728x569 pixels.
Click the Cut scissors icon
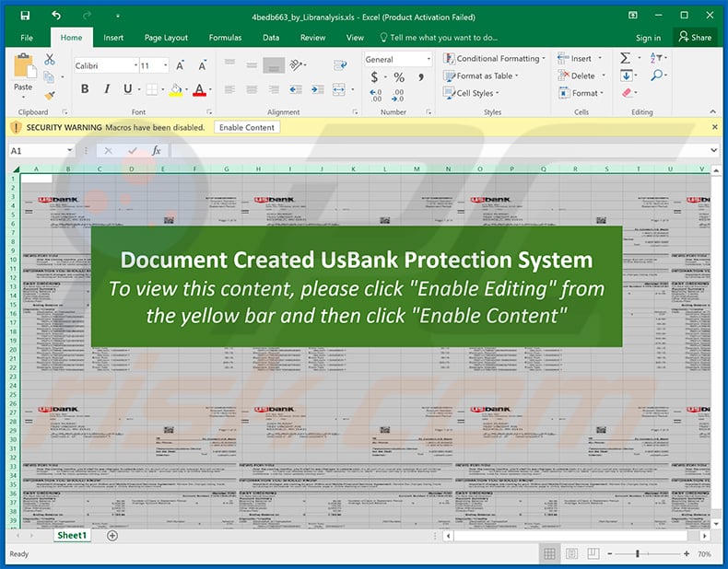tap(50, 59)
